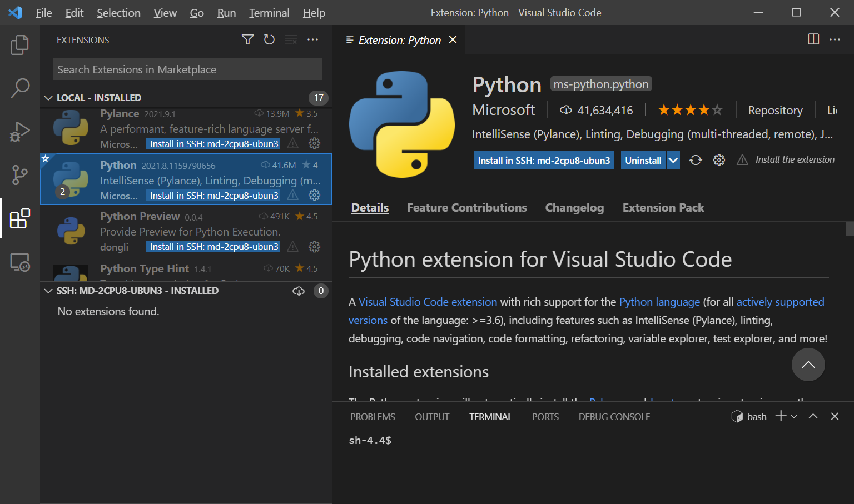Switch to the Changelog tab
This screenshot has width=854, height=504.
[574, 207]
